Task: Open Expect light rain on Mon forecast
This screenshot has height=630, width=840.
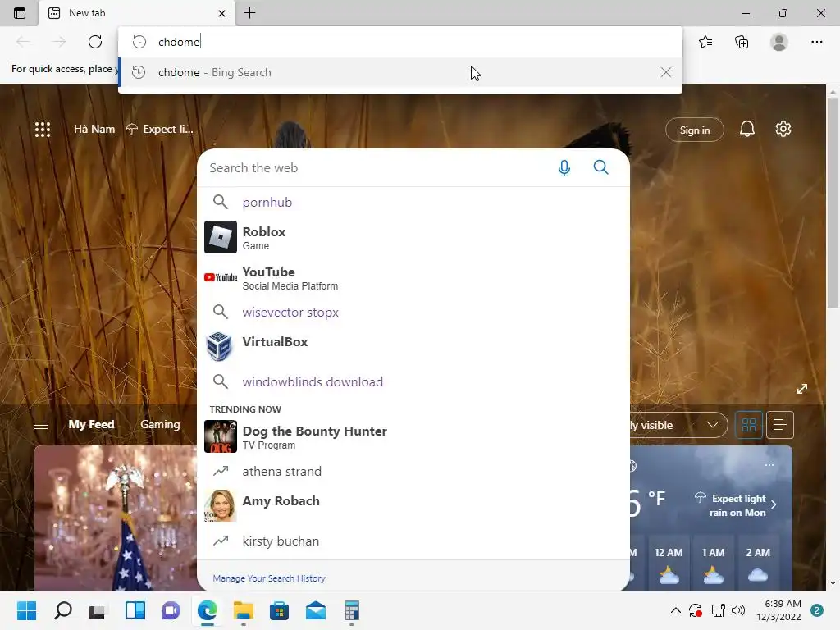Action: (x=736, y=504)
